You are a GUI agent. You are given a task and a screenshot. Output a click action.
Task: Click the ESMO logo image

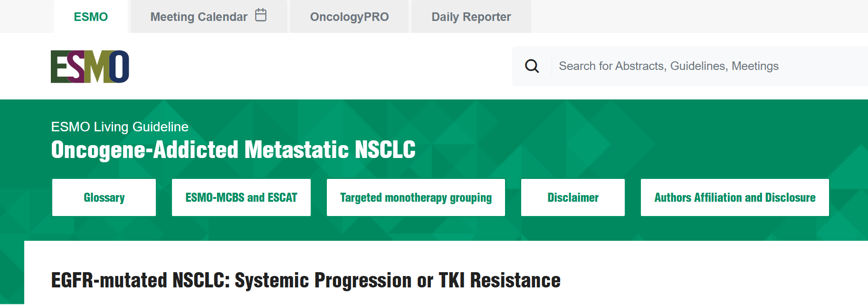pos(90,67)
